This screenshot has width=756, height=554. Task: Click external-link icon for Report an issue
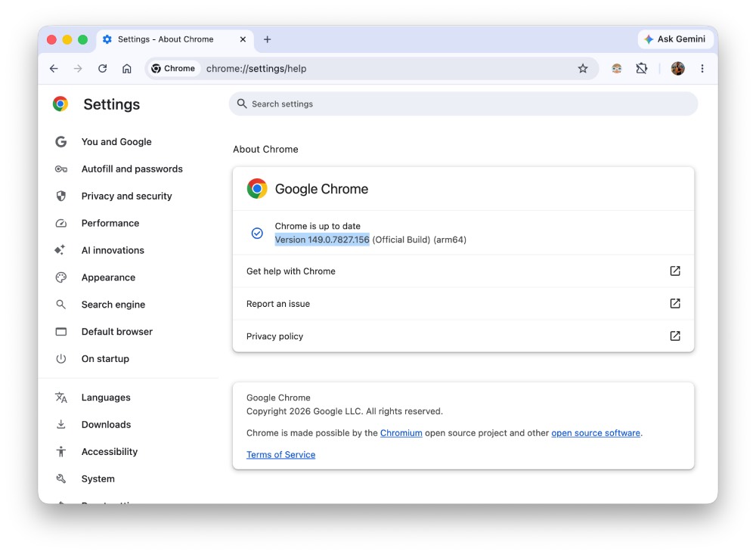(675, 303)
